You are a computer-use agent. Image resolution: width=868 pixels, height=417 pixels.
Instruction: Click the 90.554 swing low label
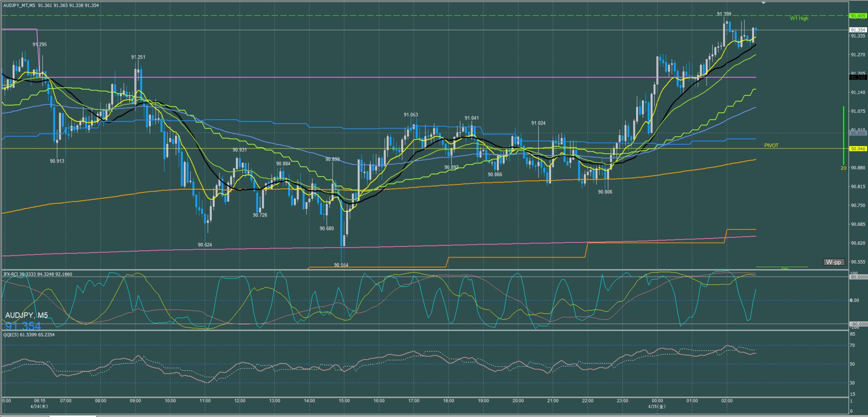(x=341, y=265)
